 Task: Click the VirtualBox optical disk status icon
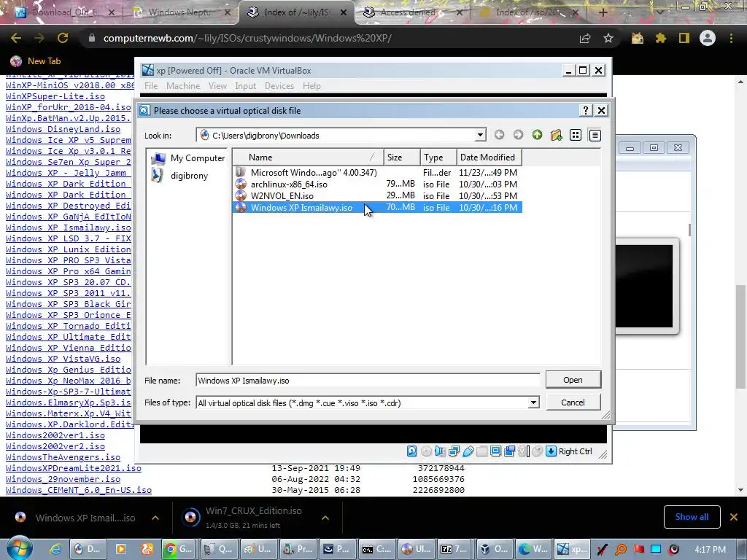point(426,451)
